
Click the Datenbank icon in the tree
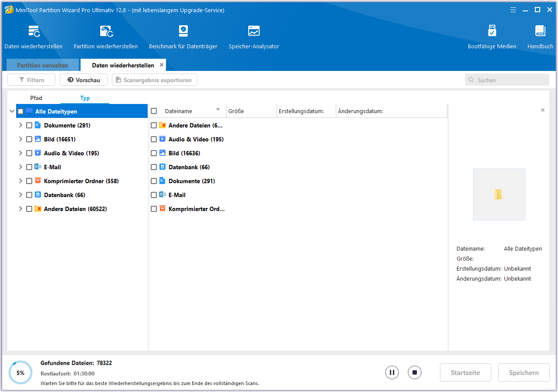(x=37, y=195)
